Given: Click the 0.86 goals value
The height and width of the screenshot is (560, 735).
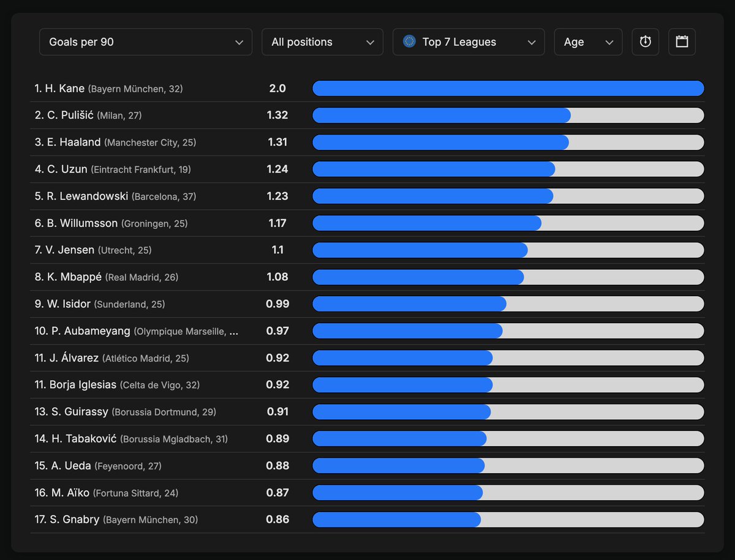Looking at the screenshot, I should coord(277,520).
